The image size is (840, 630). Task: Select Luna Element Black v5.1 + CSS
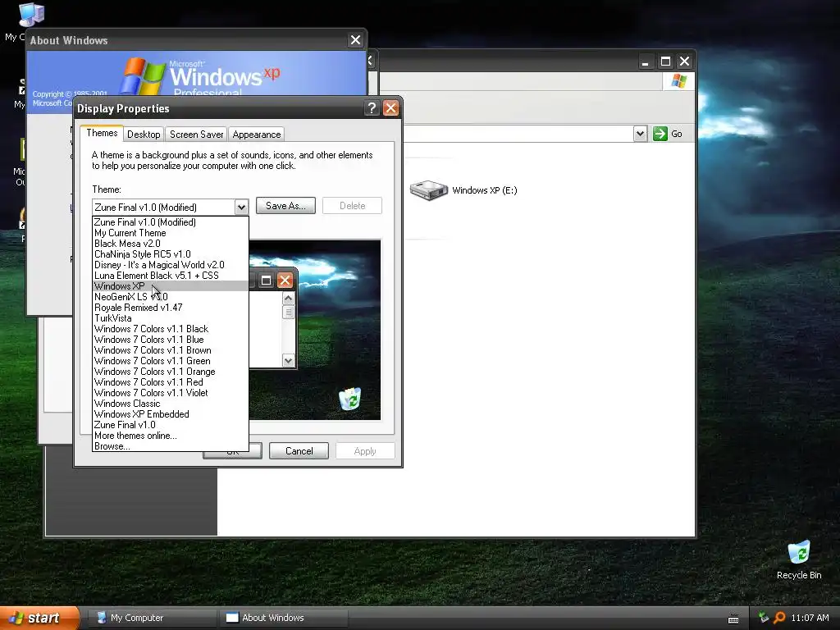point(171,276)
